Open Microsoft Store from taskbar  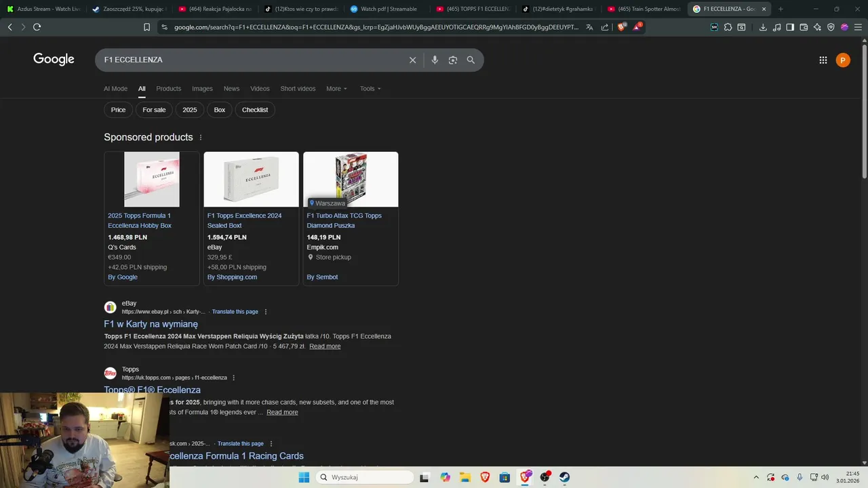[x=505, y=477]
